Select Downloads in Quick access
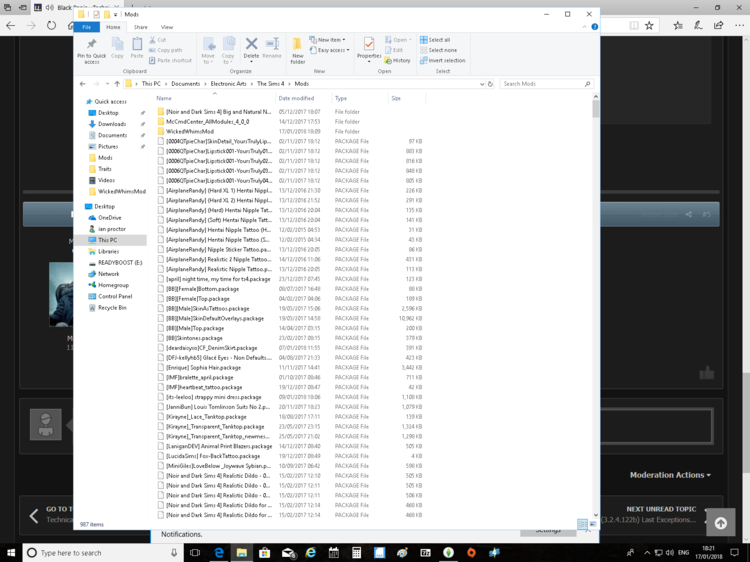Viewport: 750px width, 562px height. pyautogui.click(x=112, y=124)
